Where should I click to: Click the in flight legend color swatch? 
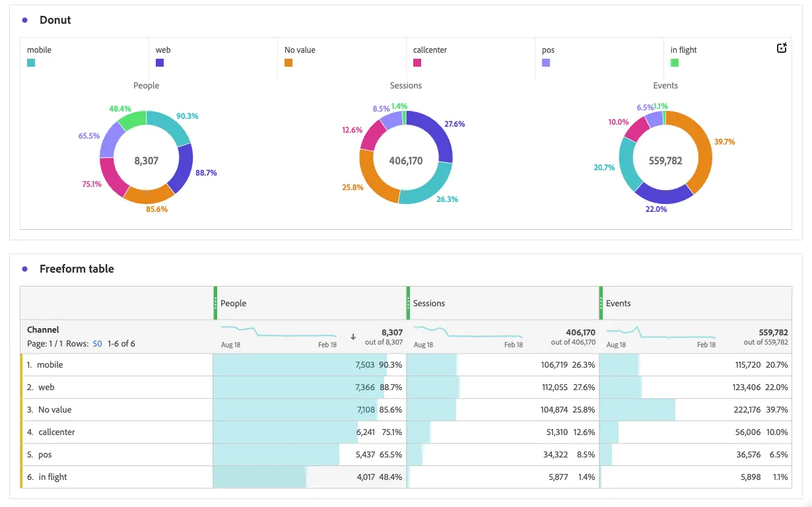tap(675, 63)
